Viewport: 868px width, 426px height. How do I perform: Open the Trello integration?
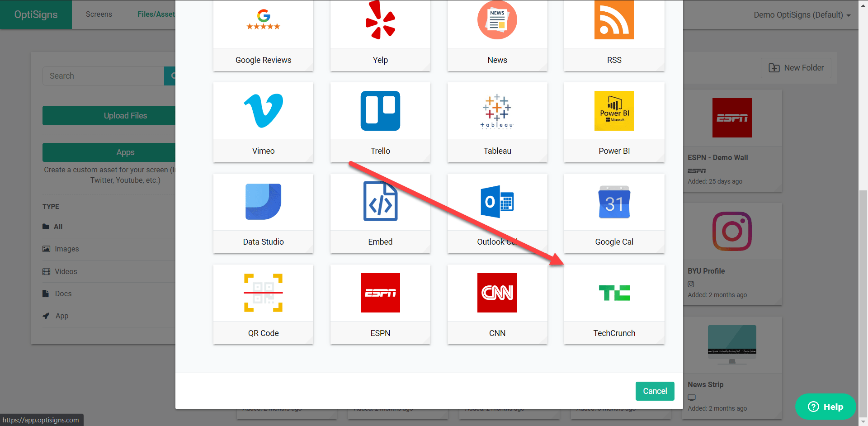380,122
